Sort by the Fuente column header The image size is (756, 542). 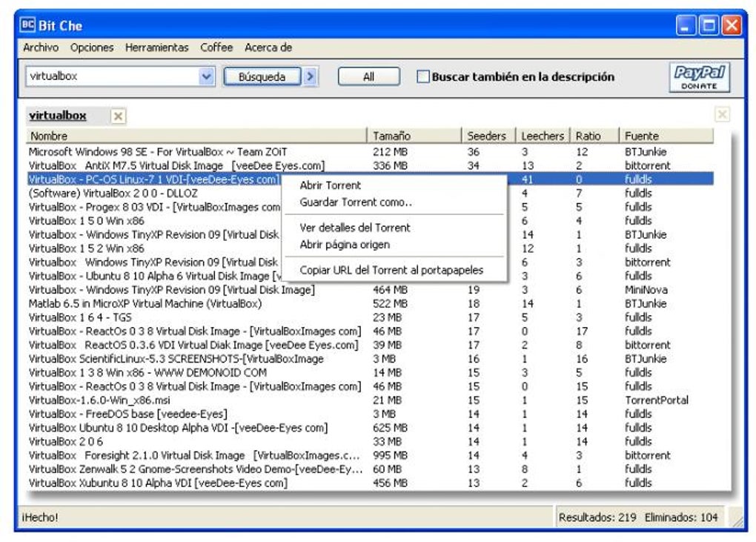tap(666, 136)
